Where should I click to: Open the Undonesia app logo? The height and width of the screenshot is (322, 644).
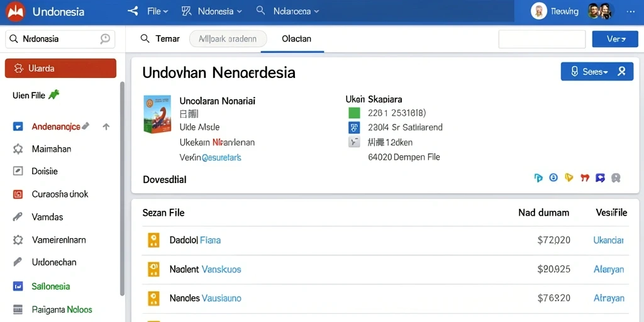click(x=16, y=11)
